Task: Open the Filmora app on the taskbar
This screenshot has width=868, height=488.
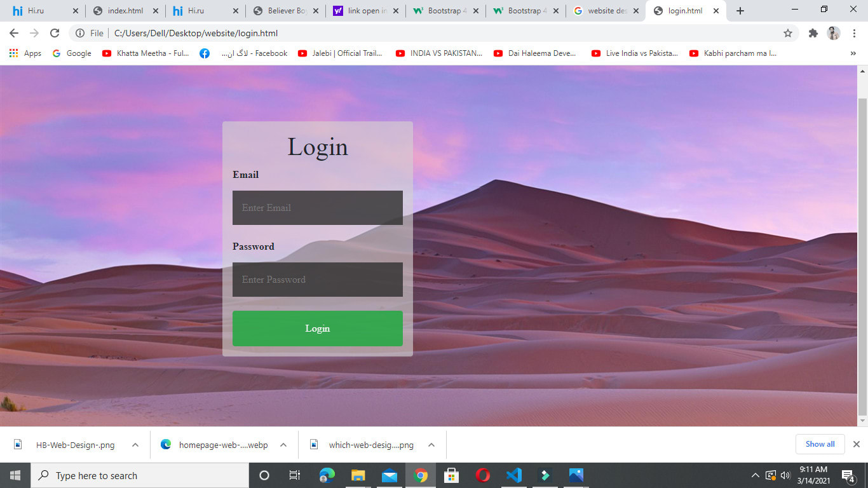Action: point(545,475)
